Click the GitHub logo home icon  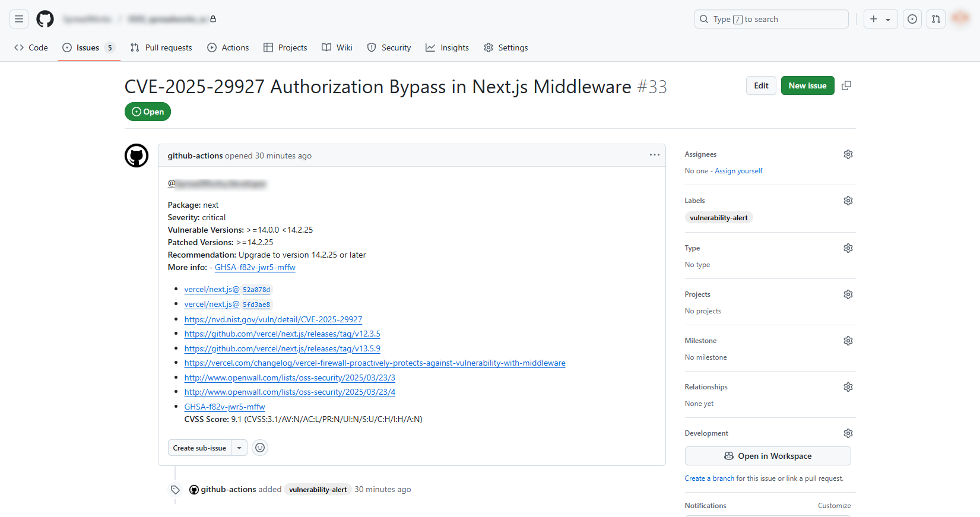click(x=45, y=19)
